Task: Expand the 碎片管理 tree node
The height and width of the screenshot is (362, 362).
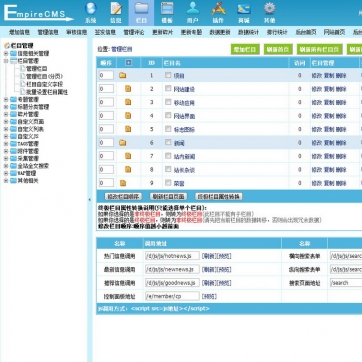Action: [x=6, y=114]
